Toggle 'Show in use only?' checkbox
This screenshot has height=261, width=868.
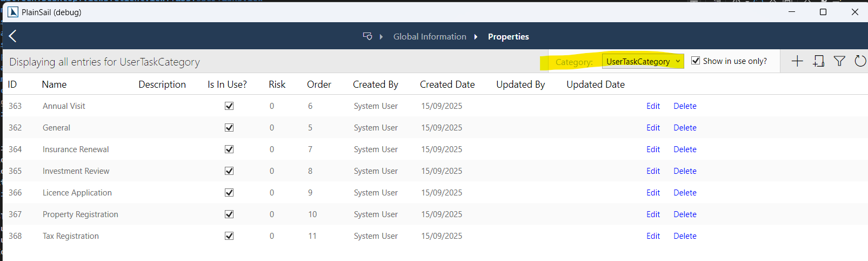click(x=696, y=61)
